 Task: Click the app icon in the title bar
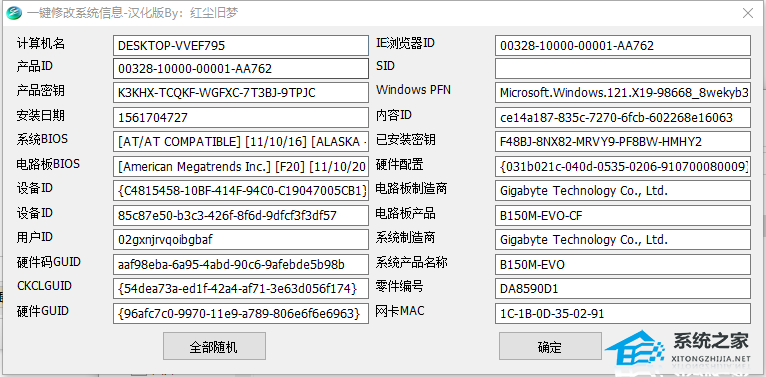coord(14,13)
